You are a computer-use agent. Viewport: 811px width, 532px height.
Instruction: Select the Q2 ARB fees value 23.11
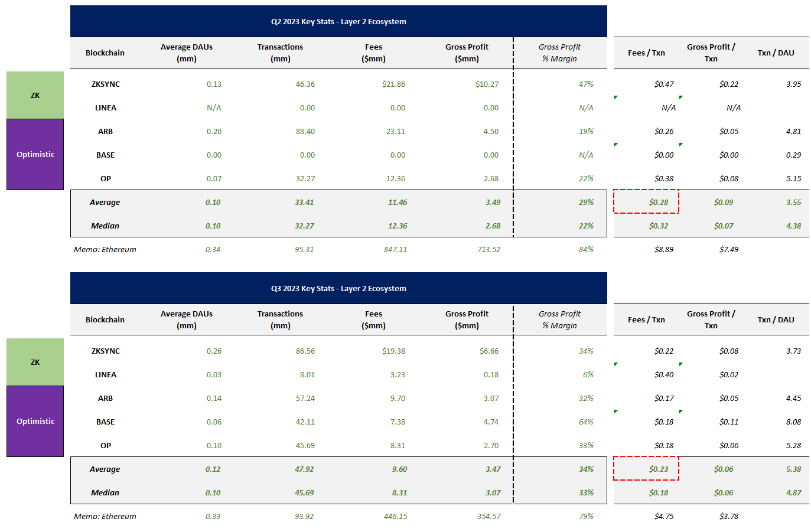click(396, 131)
